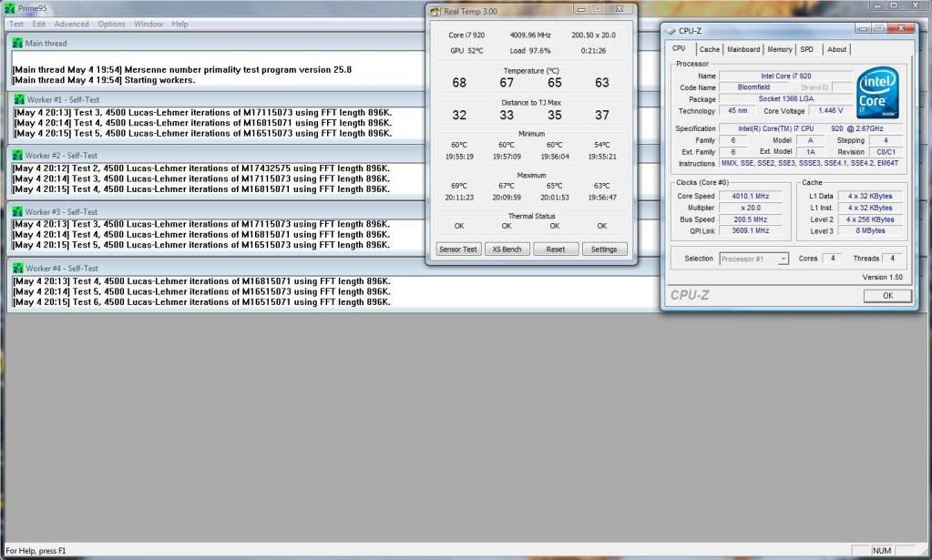
Task: Click the Core Speed 4010.1 MHz field
Action: point(750,196)
